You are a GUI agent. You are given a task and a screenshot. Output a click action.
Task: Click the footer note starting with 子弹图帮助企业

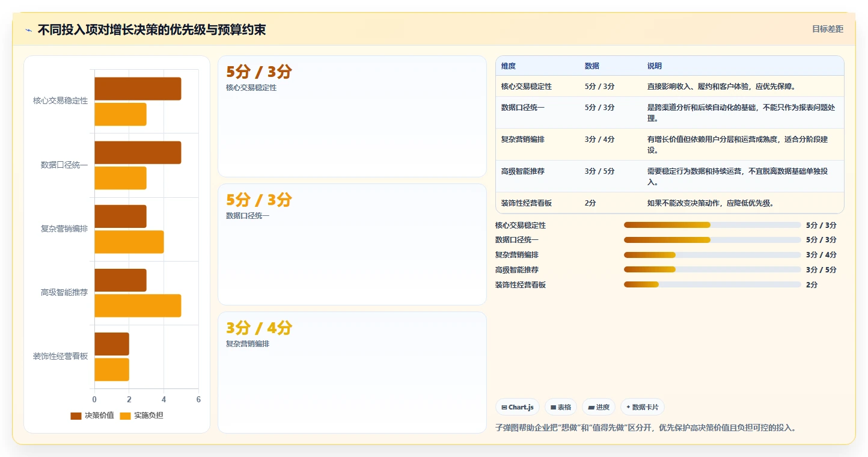tap(646, 428)
